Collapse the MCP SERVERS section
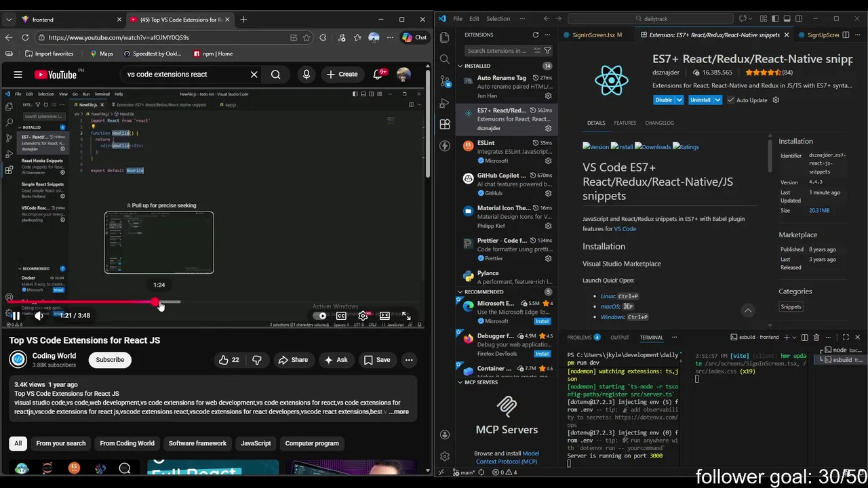The width and height of the screenshot is (868, 488). 460,382
